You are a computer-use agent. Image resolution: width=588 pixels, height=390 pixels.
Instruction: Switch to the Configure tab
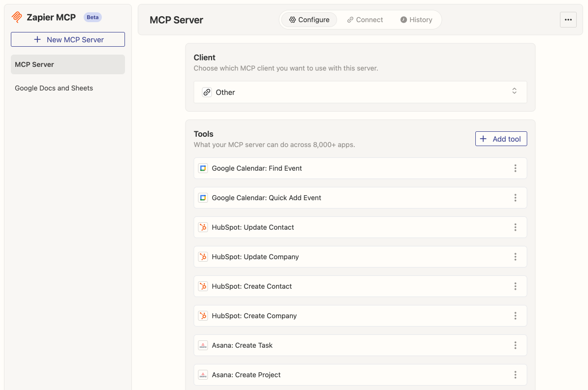[309, 20]
